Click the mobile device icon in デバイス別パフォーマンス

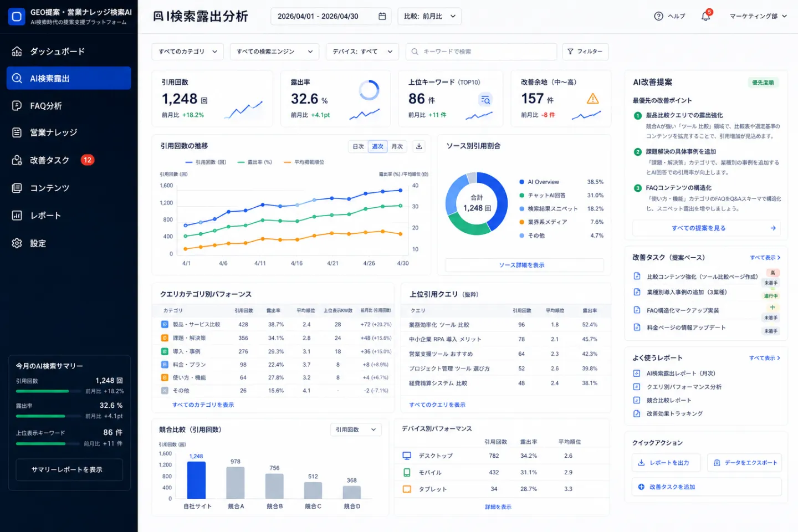point(407,472)
